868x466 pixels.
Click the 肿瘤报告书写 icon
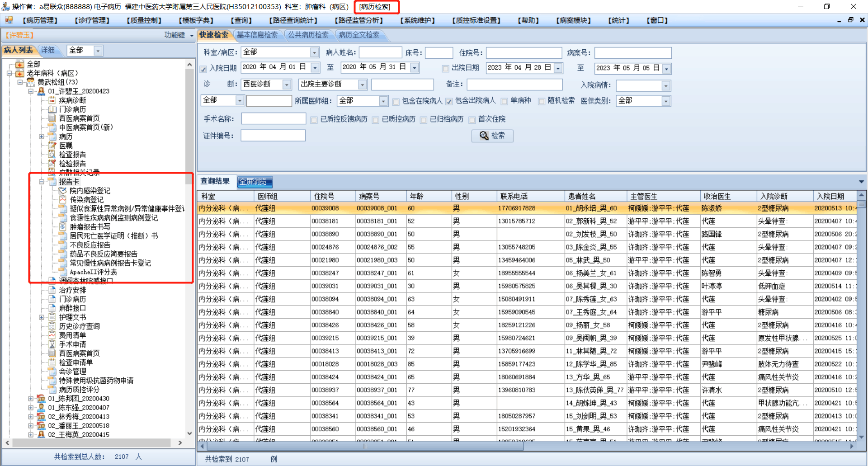coord(62,227)
